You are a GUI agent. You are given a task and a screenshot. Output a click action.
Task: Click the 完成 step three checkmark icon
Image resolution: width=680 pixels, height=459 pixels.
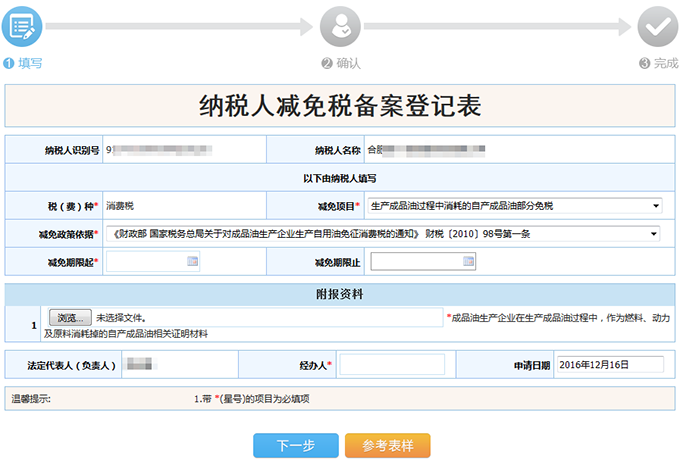point(657,26)
